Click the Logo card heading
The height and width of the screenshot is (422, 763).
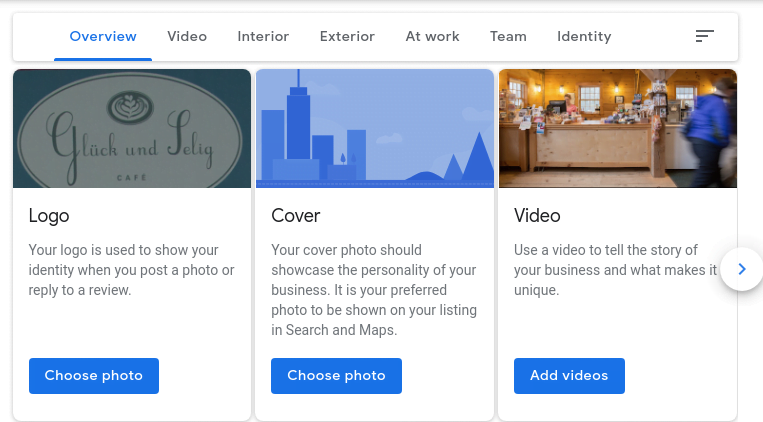coord(49,216)
